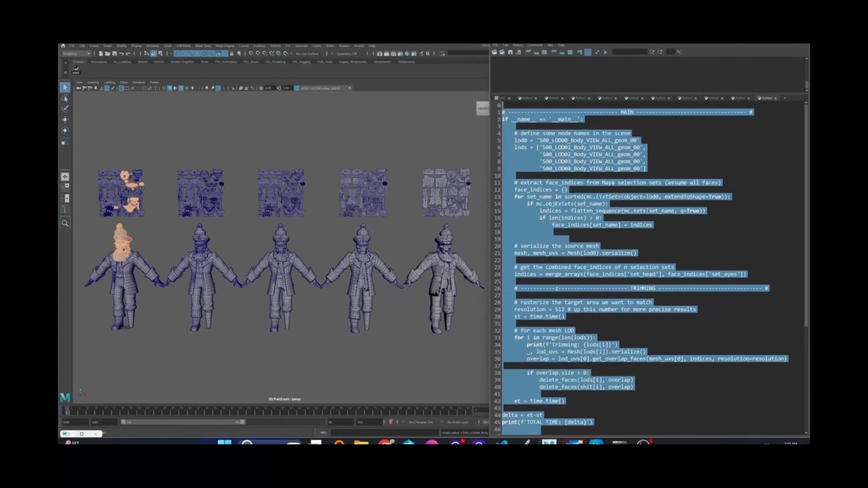The height and width of the screenshot is (488, 868).
Task: Click the MEL command line input field
Action: [x=384, y=433]
